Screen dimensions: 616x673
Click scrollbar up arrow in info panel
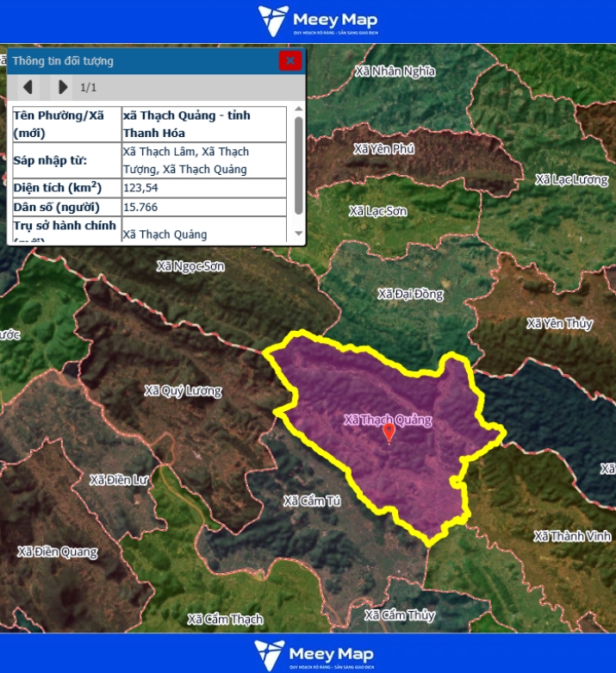pyautogui.click(x=298, y=109)
